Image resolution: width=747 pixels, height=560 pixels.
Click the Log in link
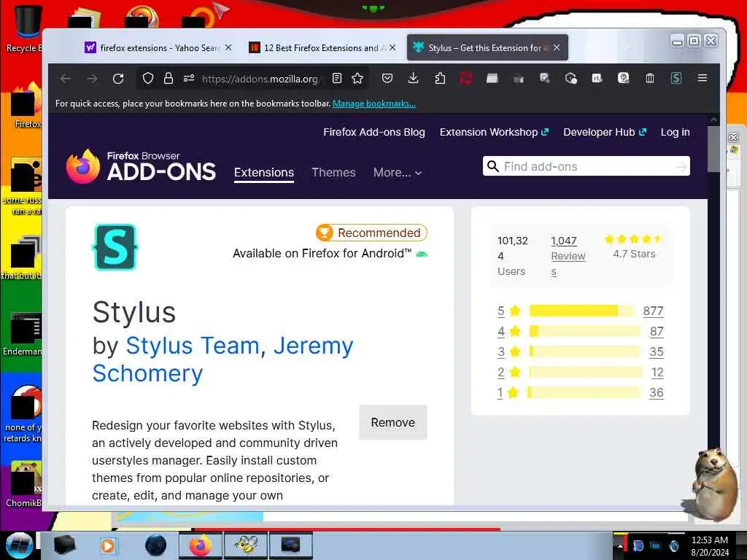coord(675,132)
